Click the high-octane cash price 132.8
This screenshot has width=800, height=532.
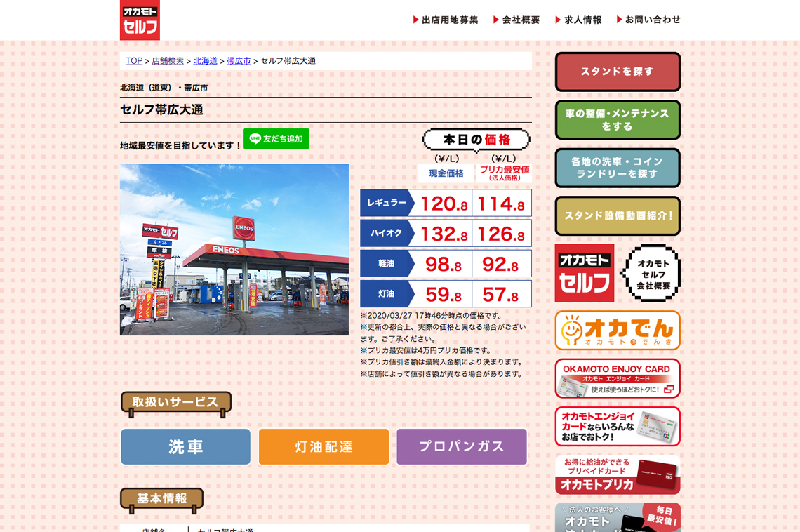[444, 234]
